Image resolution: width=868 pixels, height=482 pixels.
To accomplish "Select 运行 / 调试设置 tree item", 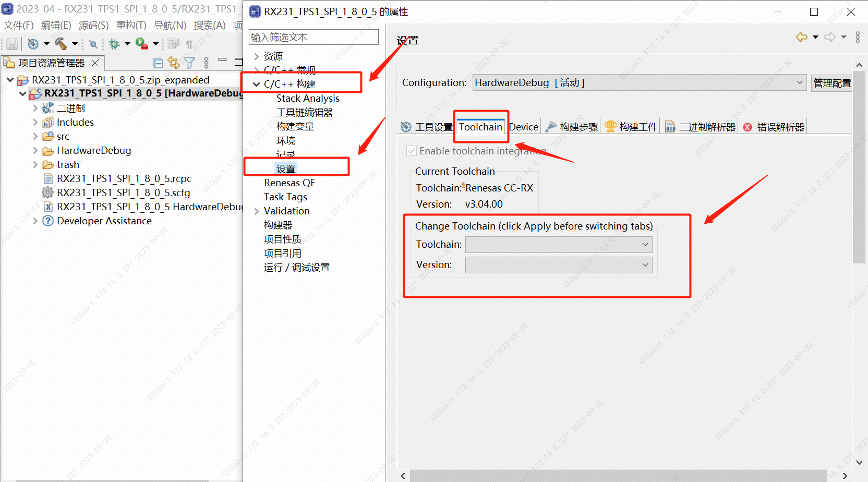I will click(297, 268).
